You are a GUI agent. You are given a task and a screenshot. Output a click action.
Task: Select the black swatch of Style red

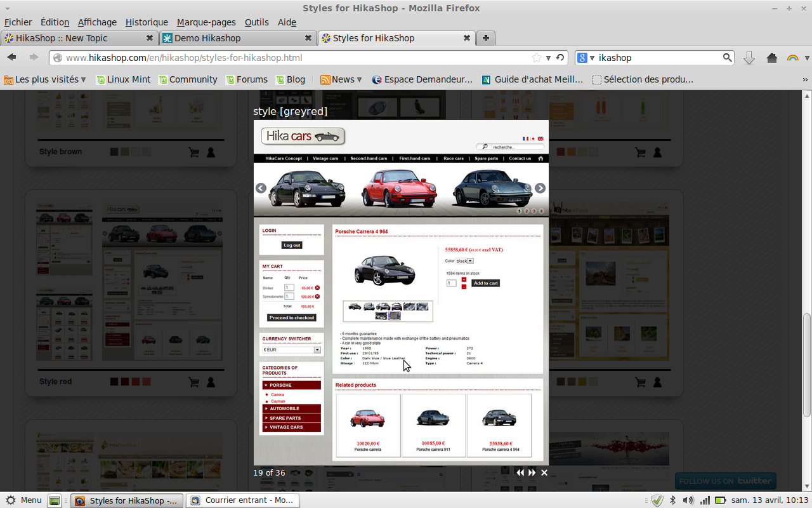(114, 382)
